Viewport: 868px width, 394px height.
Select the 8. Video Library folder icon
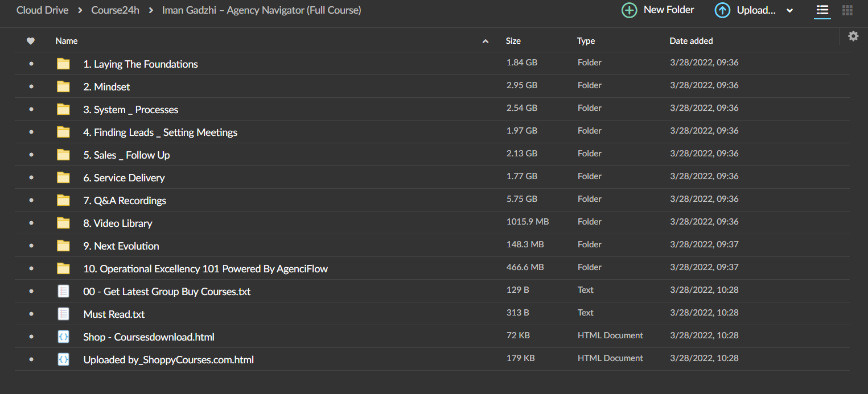(63, 223)
